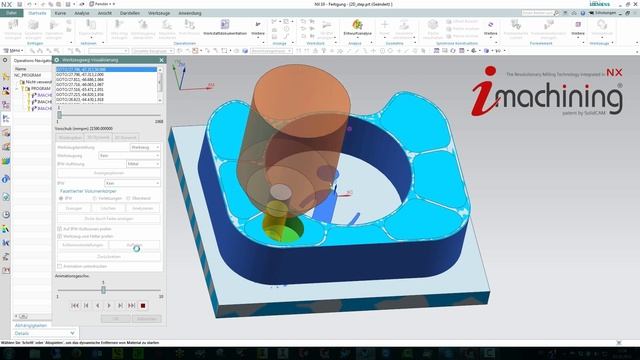Enable Animation unterbrechen checkbox
Screen dimensions: 640x360
[60, 266]
